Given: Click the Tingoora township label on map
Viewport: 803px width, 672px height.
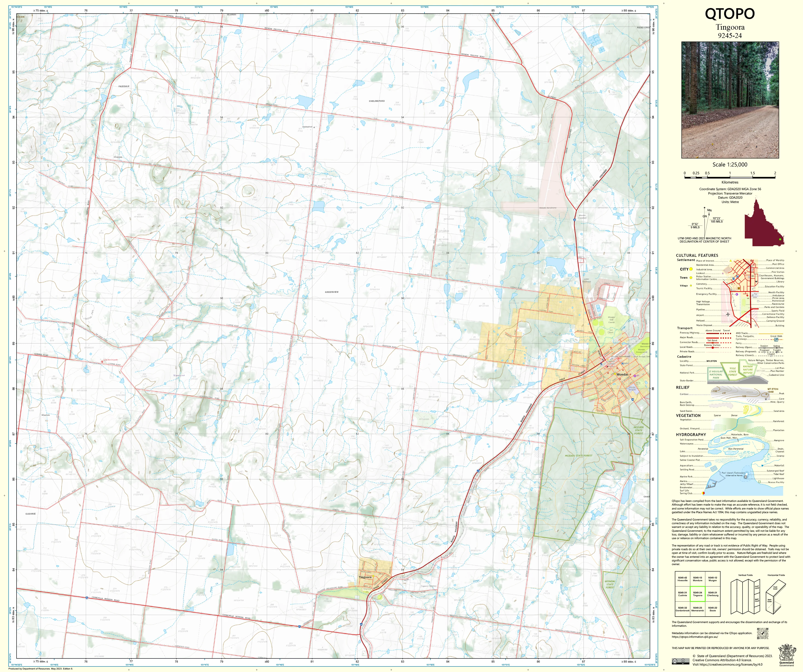Looking at the screenshot, I should click(365, 577).
